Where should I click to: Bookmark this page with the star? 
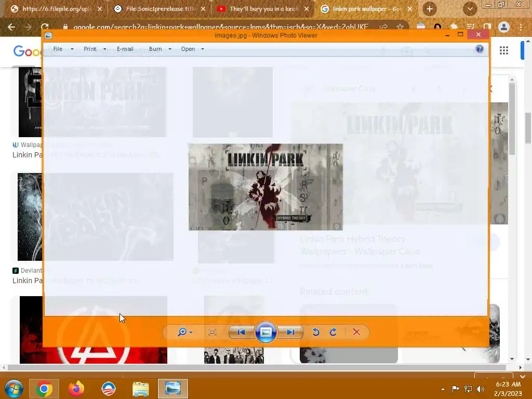click(x=400, y=27)
